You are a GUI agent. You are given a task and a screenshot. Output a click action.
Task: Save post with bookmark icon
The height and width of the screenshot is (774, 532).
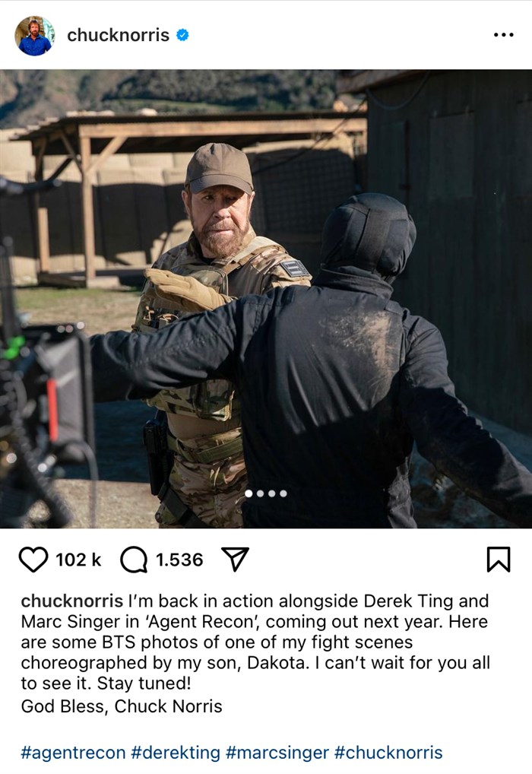pyautogui.click(x=499, y=560)
